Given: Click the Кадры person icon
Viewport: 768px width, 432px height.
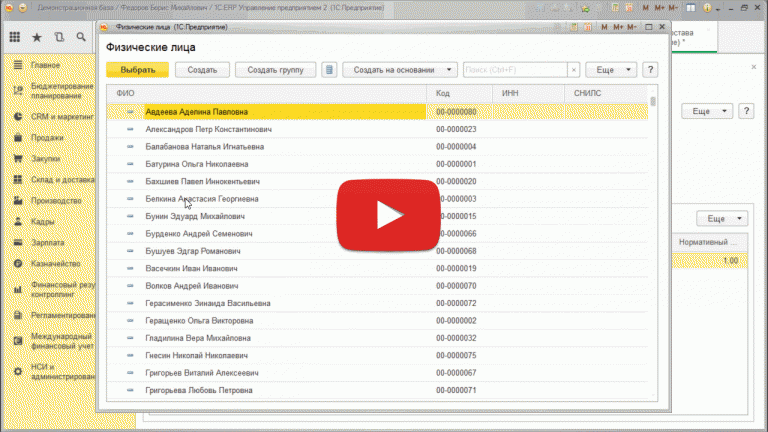Looking at the screenshot, I should [x=18, y=221].
